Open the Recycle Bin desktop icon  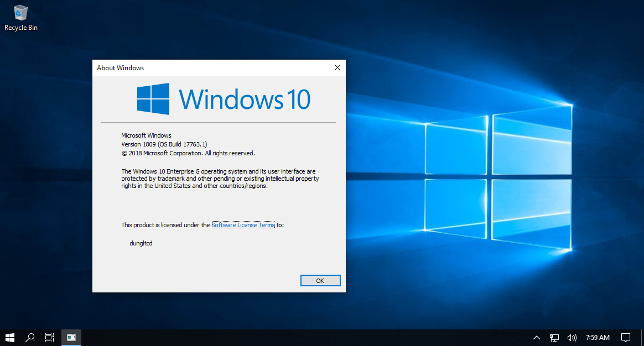pyautogui.click(x=20, y=18)
